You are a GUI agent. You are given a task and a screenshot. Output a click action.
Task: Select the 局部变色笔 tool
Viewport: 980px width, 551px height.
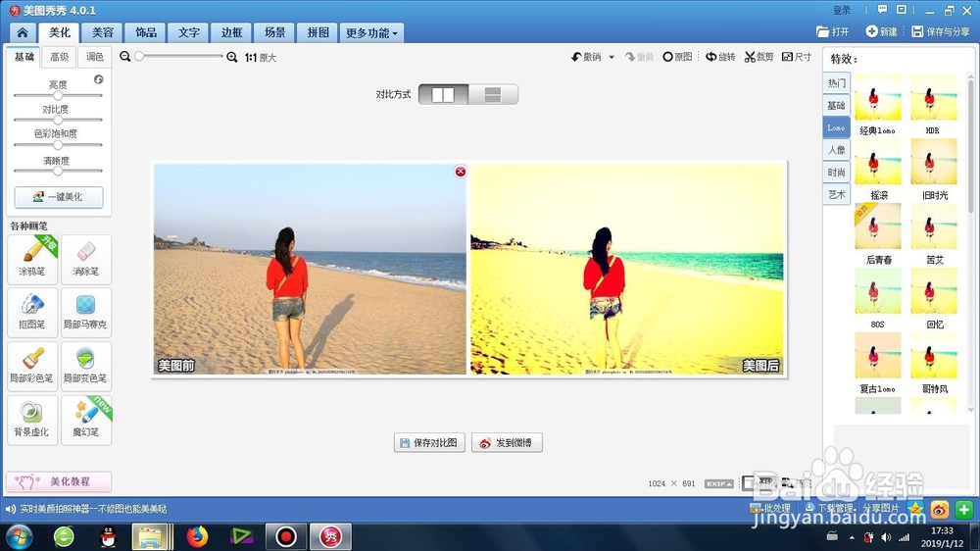tap(86, 366)
